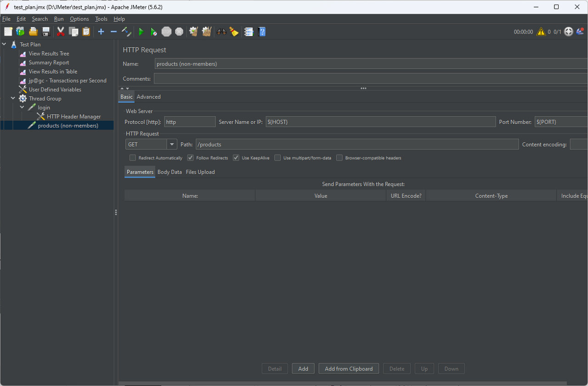The image size is (588, 386).
Task: Select User Defined Variables element
Action: 55,90
